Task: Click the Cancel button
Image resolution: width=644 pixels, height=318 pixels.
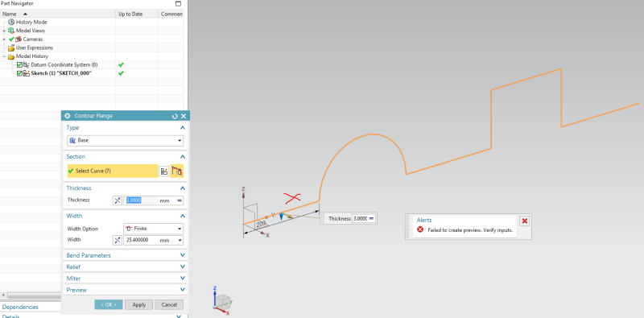Action: 169,304
